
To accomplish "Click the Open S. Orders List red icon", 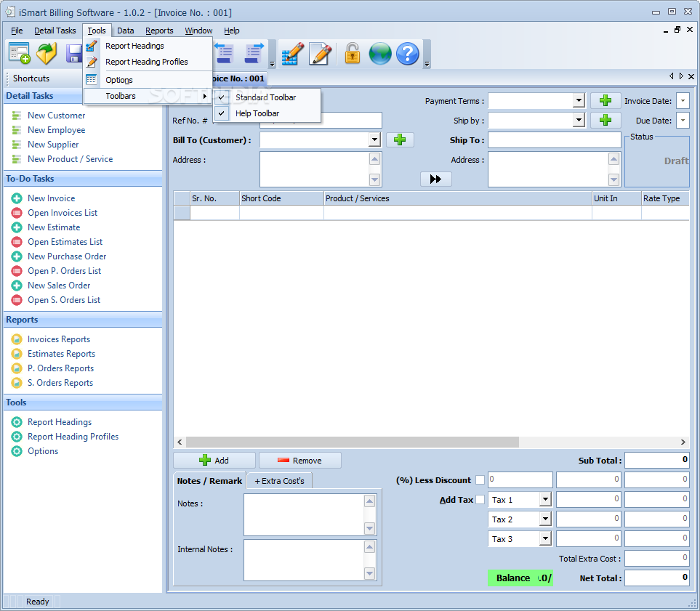I will click(x=17, y=300).
